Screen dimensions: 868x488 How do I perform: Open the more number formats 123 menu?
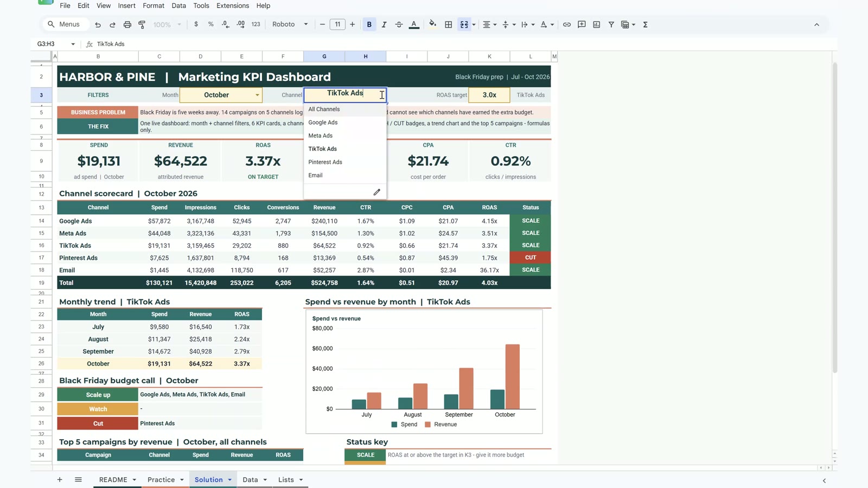coord(256,24)
